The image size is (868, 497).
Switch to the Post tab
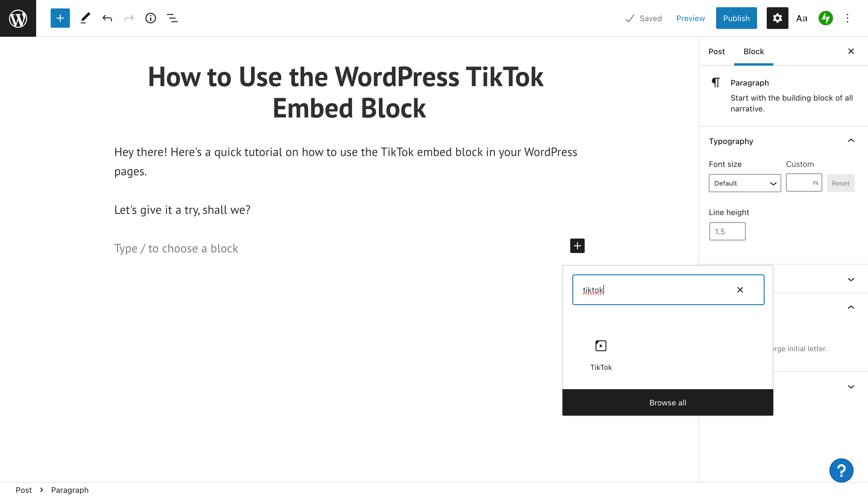pos(716,52)
